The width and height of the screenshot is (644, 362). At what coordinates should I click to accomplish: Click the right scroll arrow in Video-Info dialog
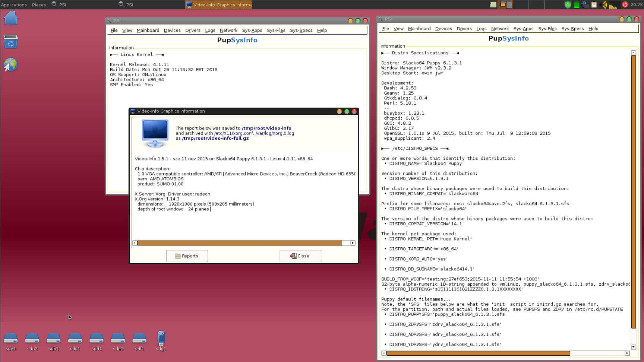point(353,243)
